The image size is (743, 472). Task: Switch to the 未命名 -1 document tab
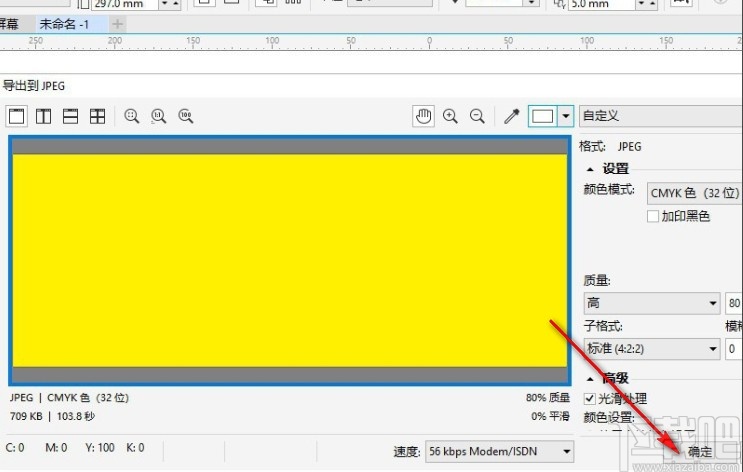tap(64, 24)
